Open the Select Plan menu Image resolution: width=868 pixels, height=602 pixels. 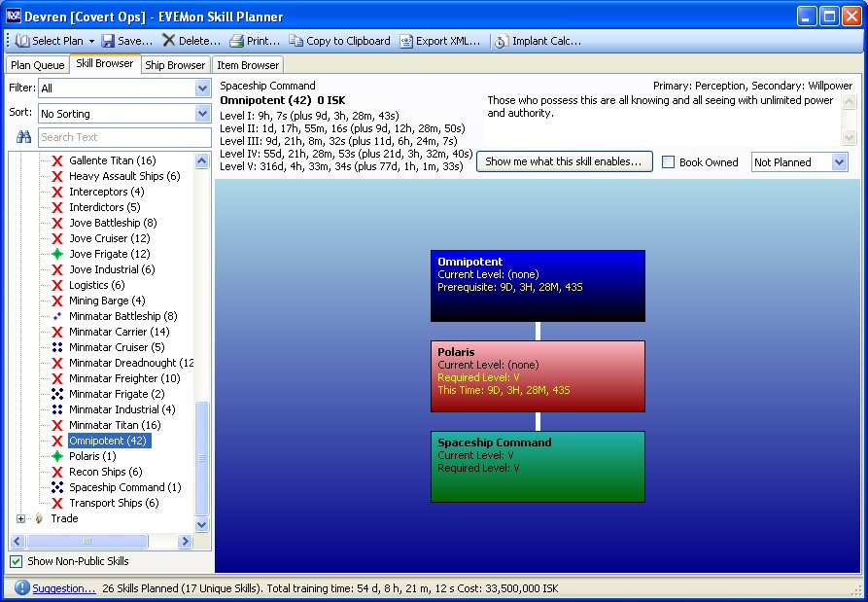coord(54,41)
